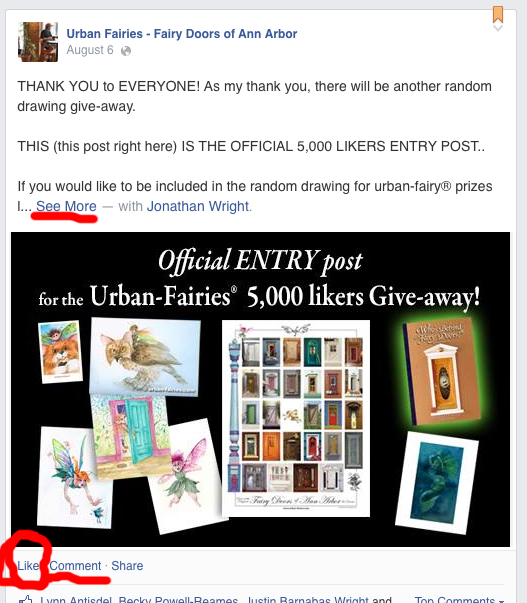Open Jonathan Wright's tagged profile
Viewport: 527px width, 603px height.
(x=198, y=207)
